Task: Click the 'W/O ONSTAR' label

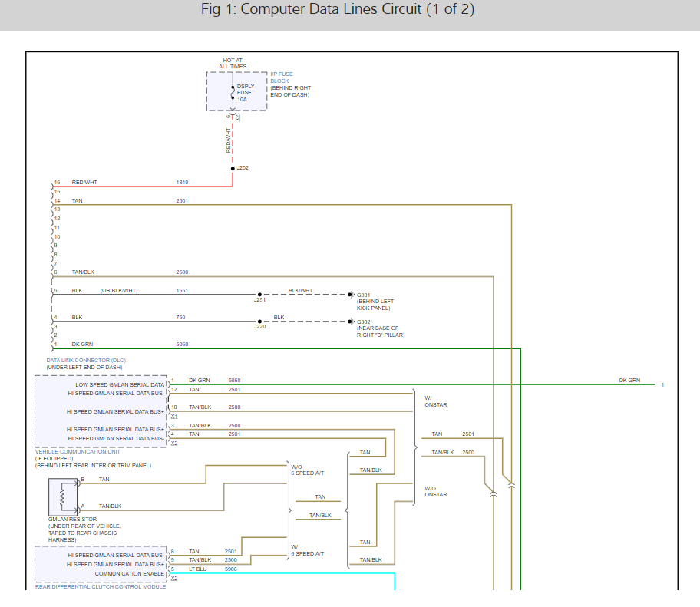Action: coord(436,491)
